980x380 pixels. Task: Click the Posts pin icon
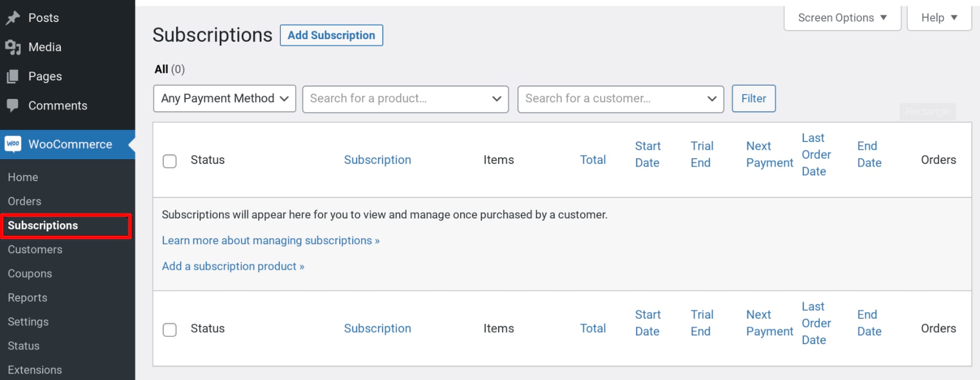13,18
